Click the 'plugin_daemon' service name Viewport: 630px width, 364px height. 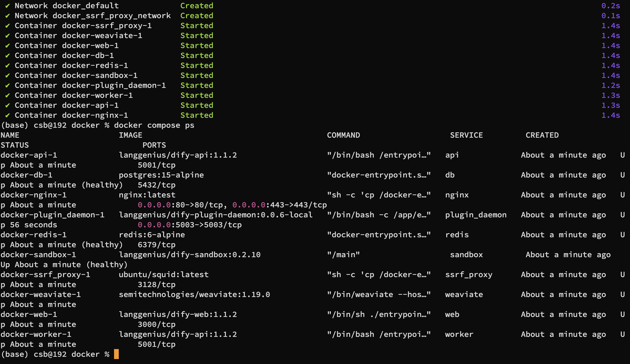pos(476,215)
